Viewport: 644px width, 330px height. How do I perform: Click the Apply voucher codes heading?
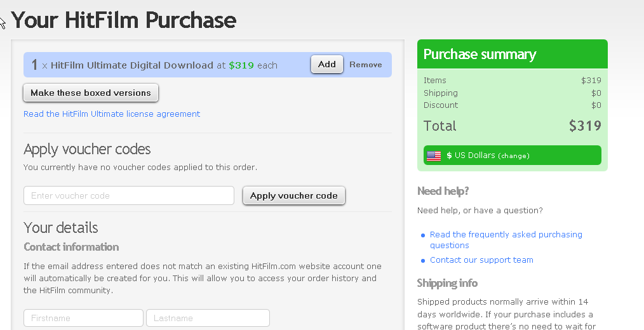click(87, 149)
